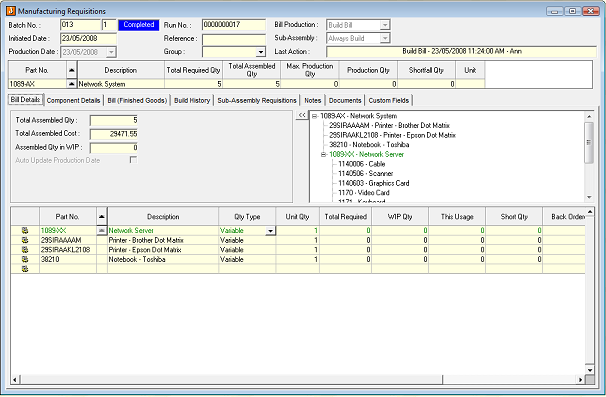This screenshot has height=397, width=606.
Task: Open lookup arrow next to 1089-AX part number
Action: (71, 83)
